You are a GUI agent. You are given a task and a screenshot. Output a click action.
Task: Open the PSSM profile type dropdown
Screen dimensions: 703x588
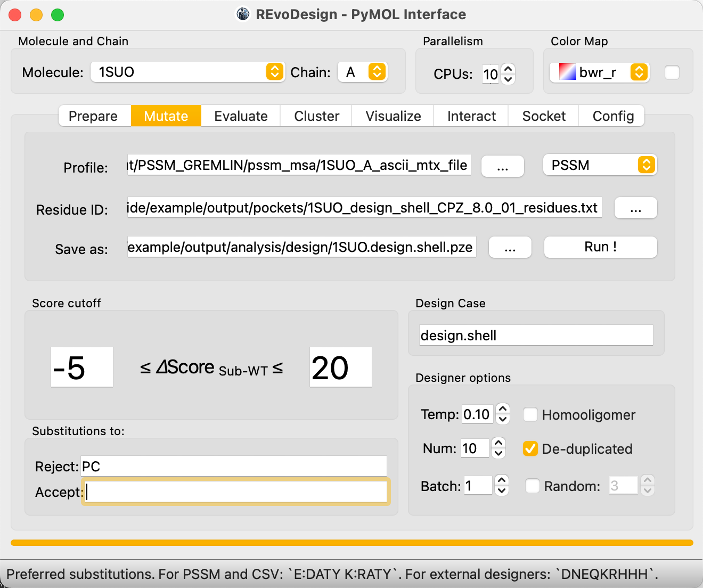[x=600, y=165]
